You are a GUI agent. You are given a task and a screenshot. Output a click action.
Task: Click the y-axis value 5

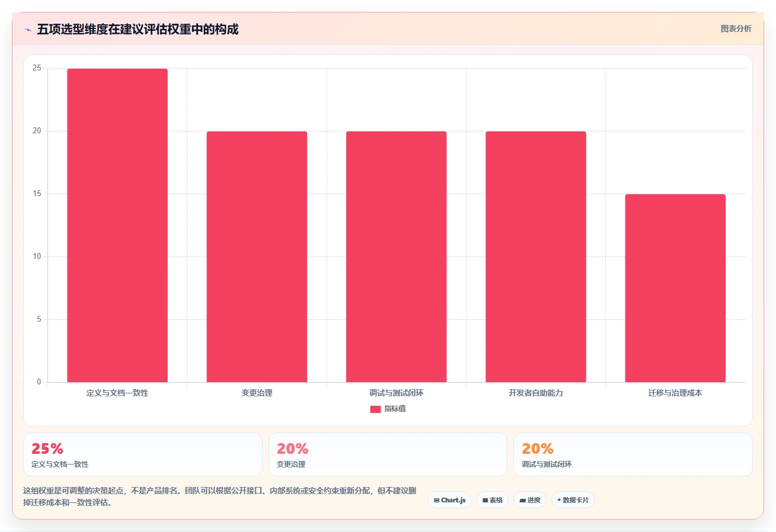(39, 319)
